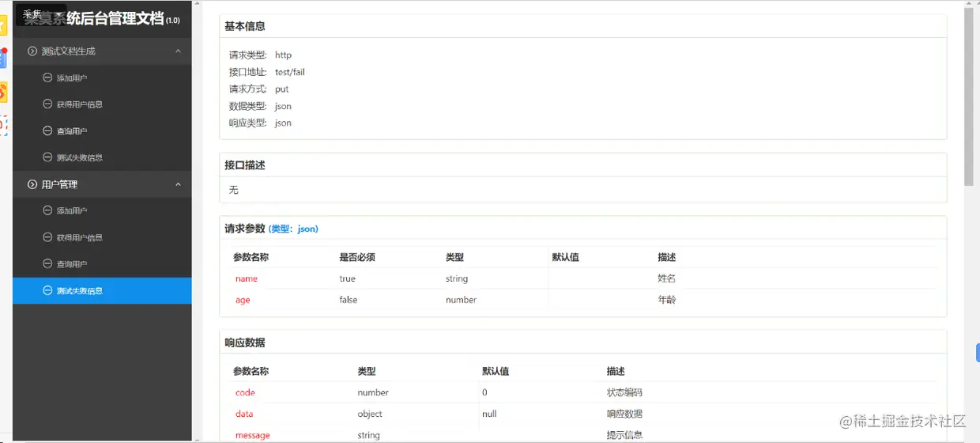Click the 用户管理 group title

59,184
